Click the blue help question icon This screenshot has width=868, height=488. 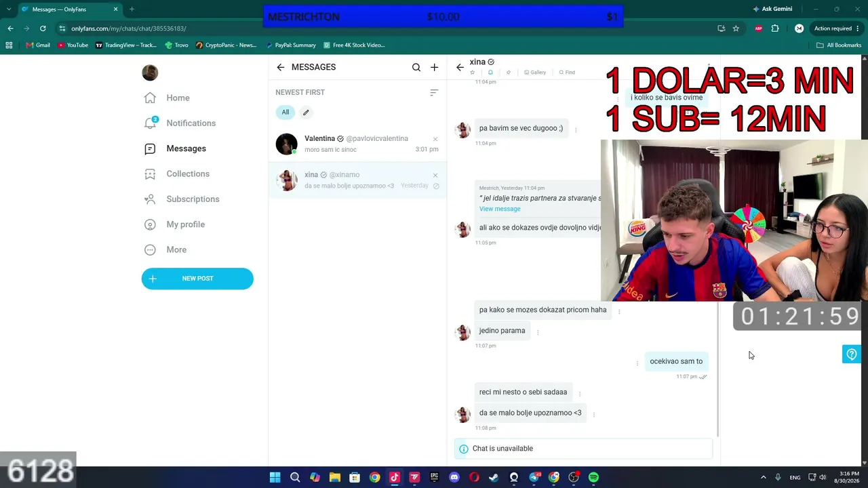coord(852,354)
